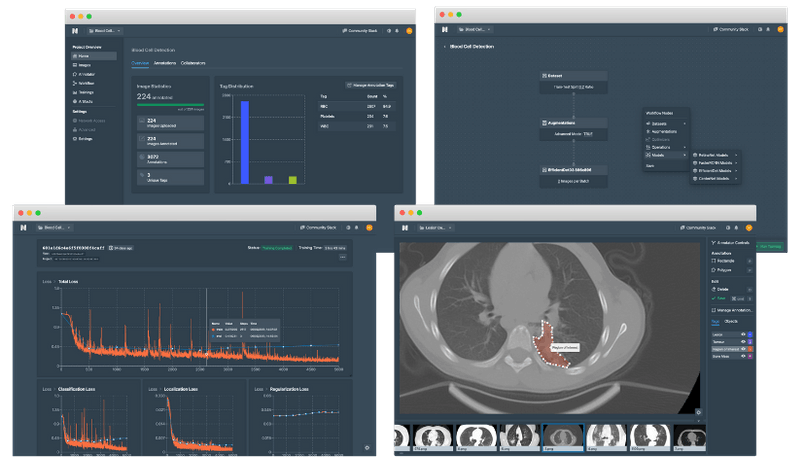Choose Augmentations in the Workflow Nodes menu

pyautogui.click(x=666, y=131)
